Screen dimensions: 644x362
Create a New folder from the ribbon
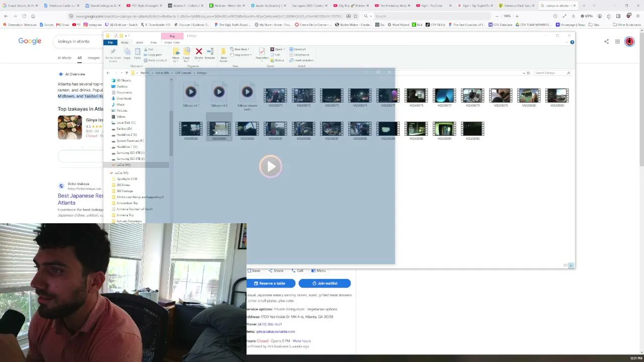[x=224, y=55]
